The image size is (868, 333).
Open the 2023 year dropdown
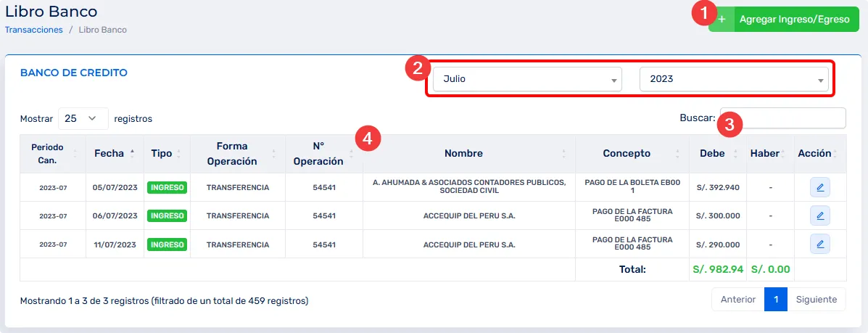[x=733, y=79]
